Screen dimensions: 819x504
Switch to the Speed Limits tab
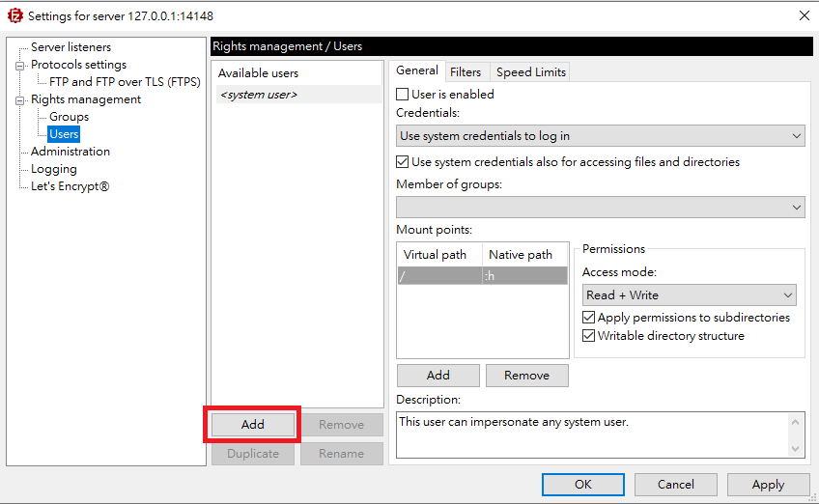pyautogui.click(x=530, y=72)
